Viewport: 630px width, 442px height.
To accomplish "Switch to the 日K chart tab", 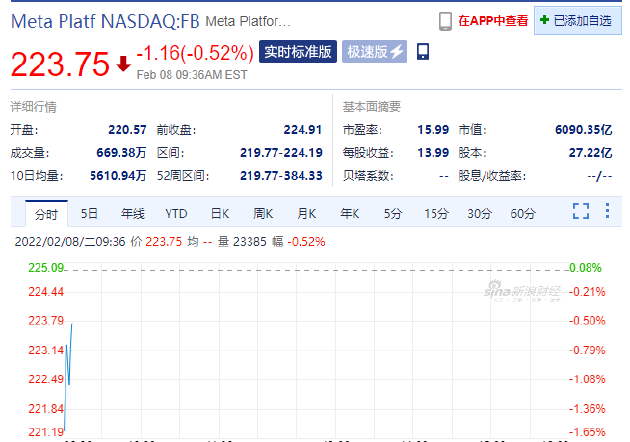I will point(220,213).
